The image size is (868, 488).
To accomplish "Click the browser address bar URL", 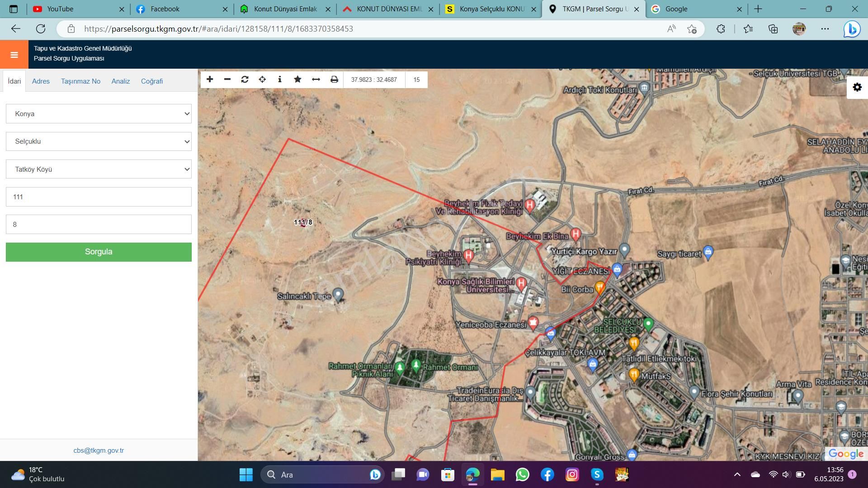I will (x=218, y=29).
